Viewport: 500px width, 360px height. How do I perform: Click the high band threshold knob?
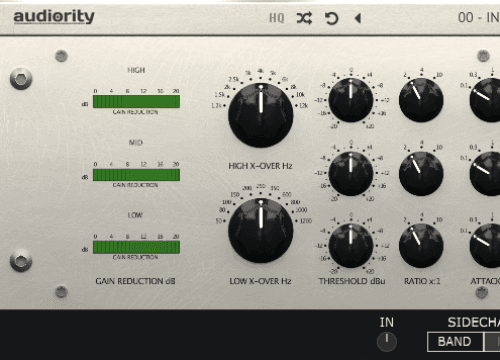pyautogui.click(x=351, y=100)
